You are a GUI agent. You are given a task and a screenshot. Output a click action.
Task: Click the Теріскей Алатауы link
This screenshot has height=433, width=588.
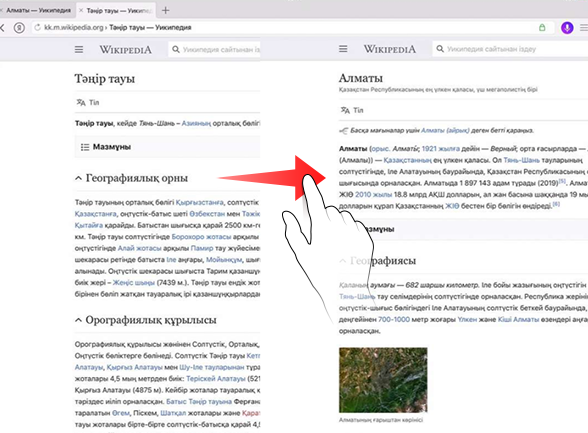coord(216,379)
